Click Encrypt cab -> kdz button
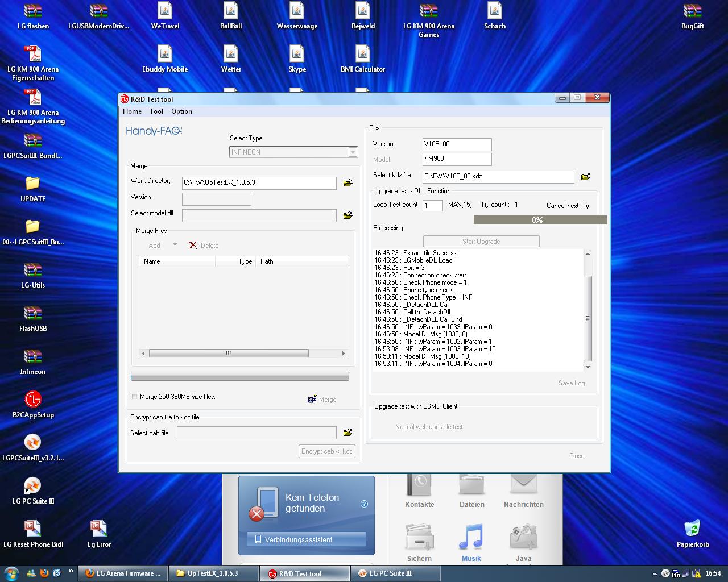 tap(327, 451)
